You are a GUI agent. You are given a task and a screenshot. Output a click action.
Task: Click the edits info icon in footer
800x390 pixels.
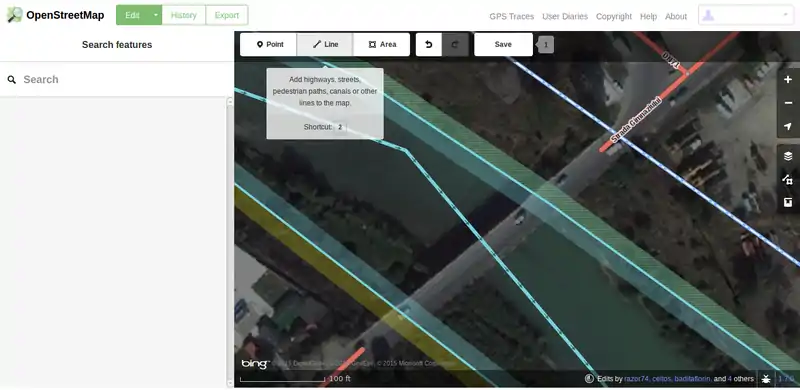pos(589,379)
